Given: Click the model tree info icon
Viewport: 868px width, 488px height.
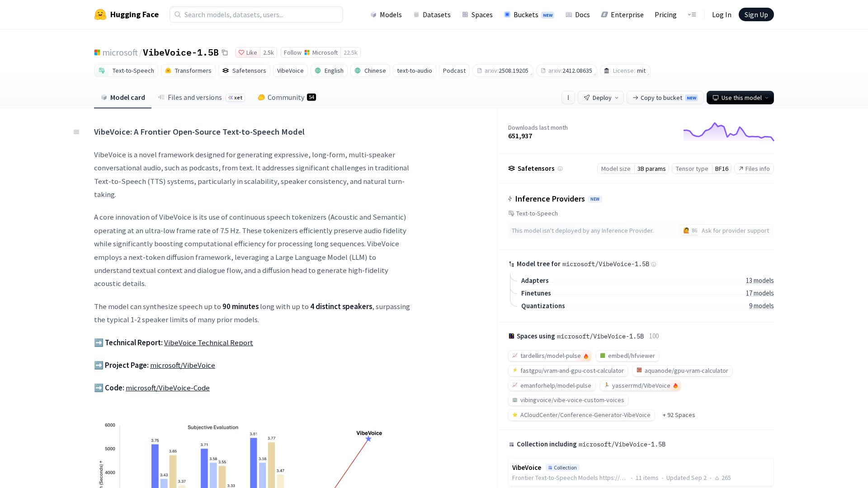Looking at the screenshot, I should (654, 264).
